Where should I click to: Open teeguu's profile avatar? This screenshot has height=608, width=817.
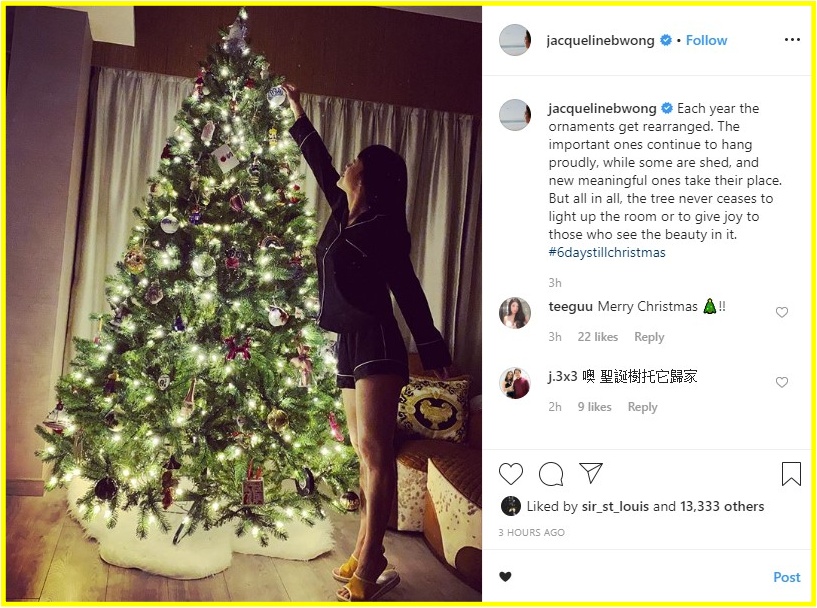point(515,313)
